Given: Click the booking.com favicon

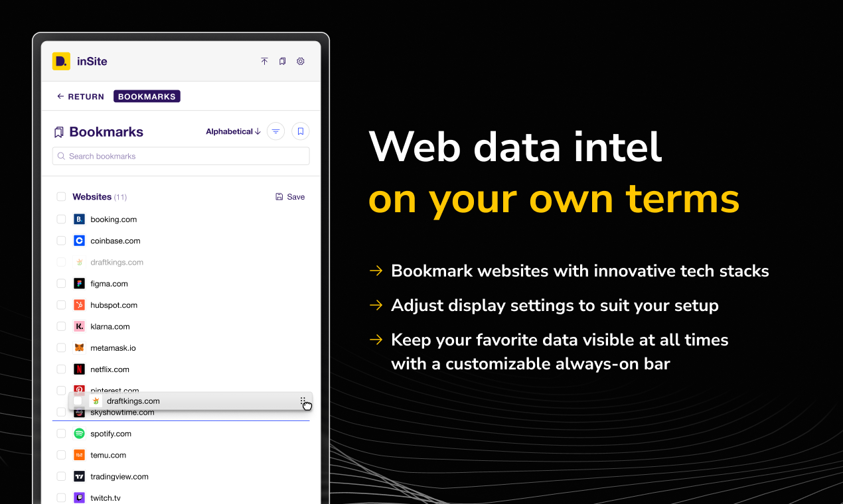Looking at the screenshot, I should 79,219.
